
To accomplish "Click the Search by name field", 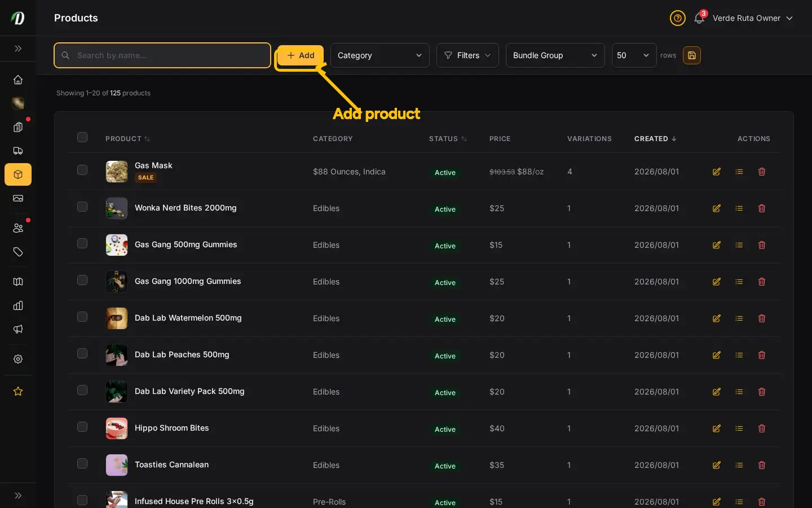I will click(x=162, y=55).
